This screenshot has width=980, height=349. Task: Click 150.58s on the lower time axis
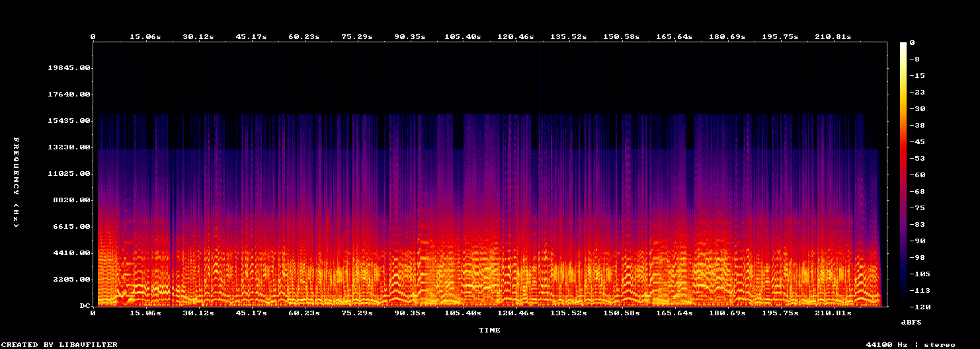coord(622,313)
